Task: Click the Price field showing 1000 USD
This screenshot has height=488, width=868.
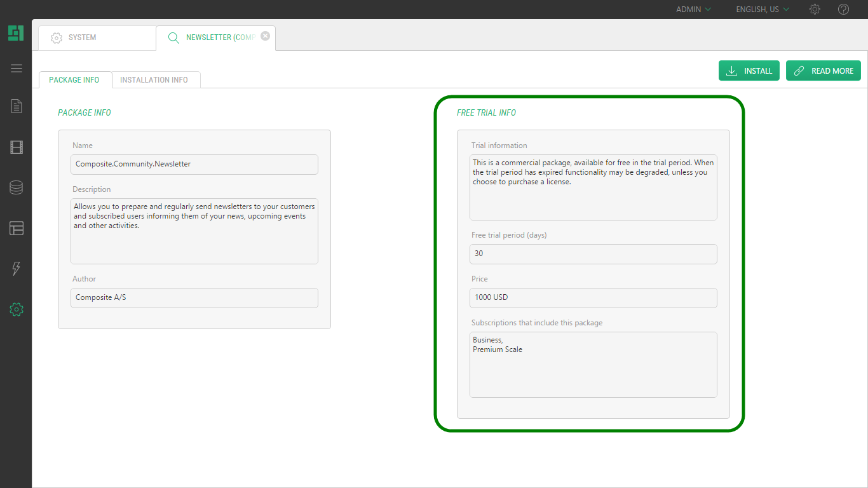Action: tap(593, 297)
